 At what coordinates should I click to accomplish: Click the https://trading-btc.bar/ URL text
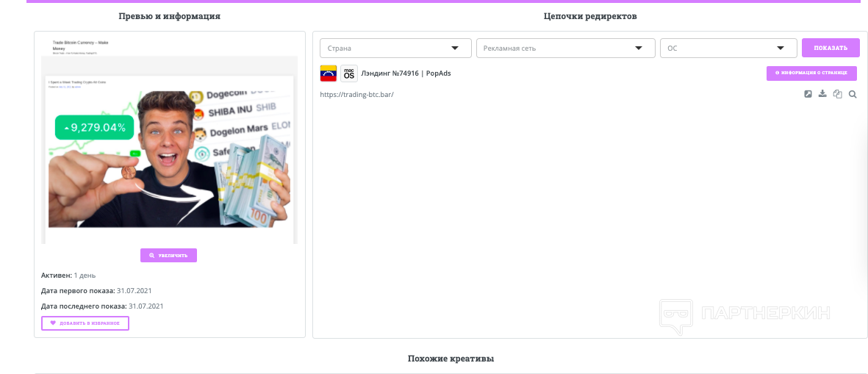tap(356, 95)
